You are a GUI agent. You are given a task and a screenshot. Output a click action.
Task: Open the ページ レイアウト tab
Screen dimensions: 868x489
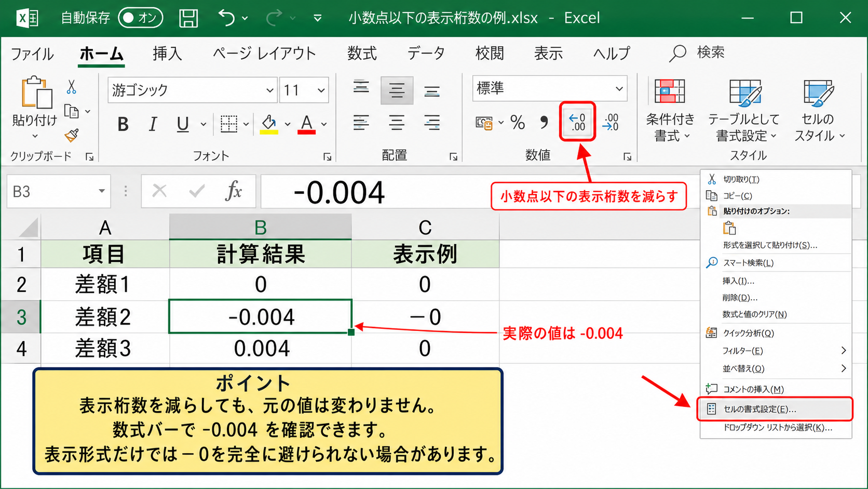click(264, 53)
